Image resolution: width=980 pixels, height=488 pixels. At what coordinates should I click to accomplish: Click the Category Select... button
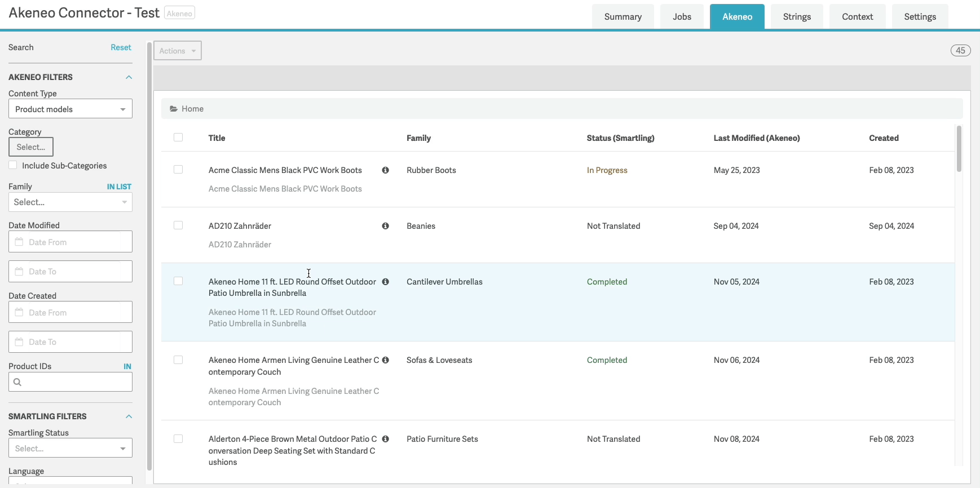[x=31, y=147]
